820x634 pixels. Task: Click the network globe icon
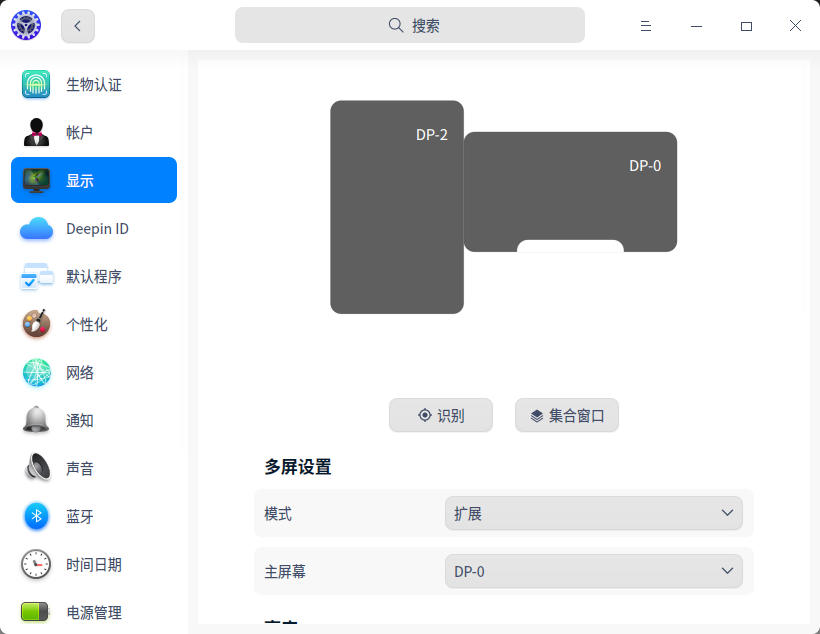37,372
